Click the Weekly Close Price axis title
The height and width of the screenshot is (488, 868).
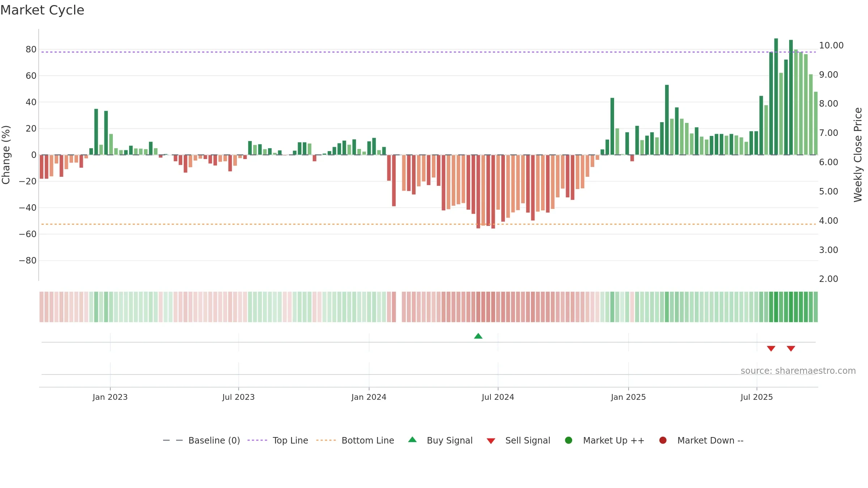tap(858, 155)
